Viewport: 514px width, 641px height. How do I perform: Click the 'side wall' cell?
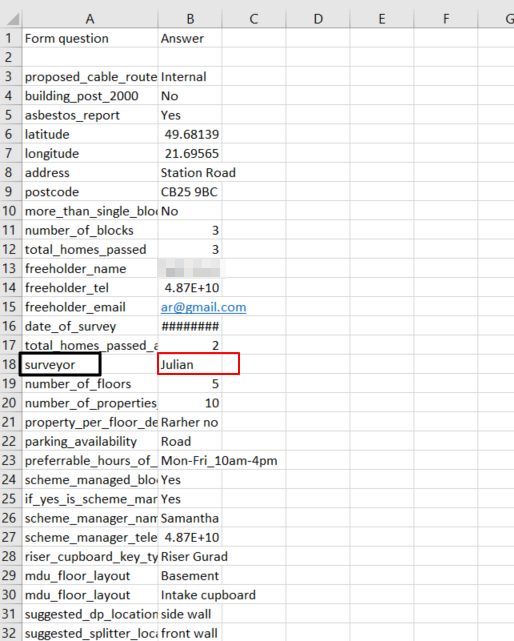pyautogui.click(x=190, y=614)
